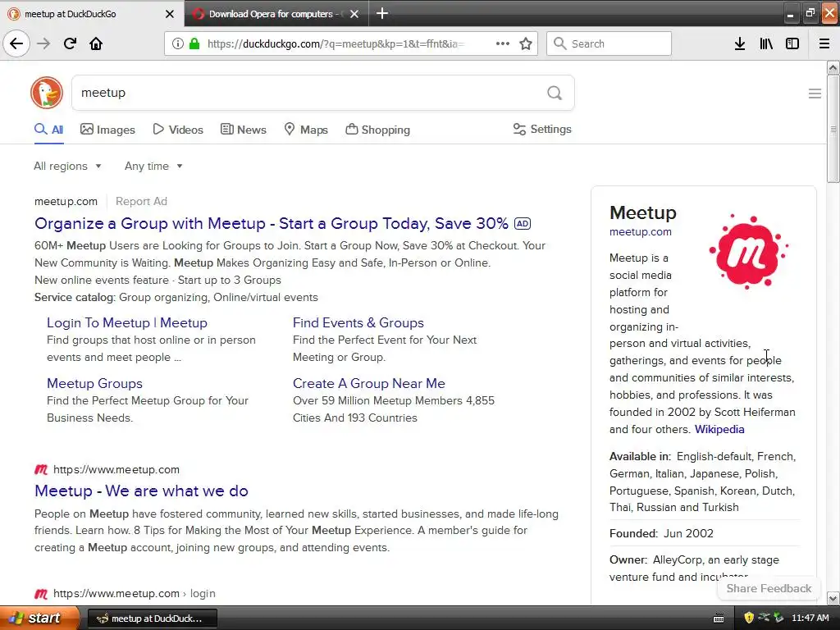This screenshot has width=840, height=630.
Task: Click the page scrollbar down arrow
Action: pos(833,598)
